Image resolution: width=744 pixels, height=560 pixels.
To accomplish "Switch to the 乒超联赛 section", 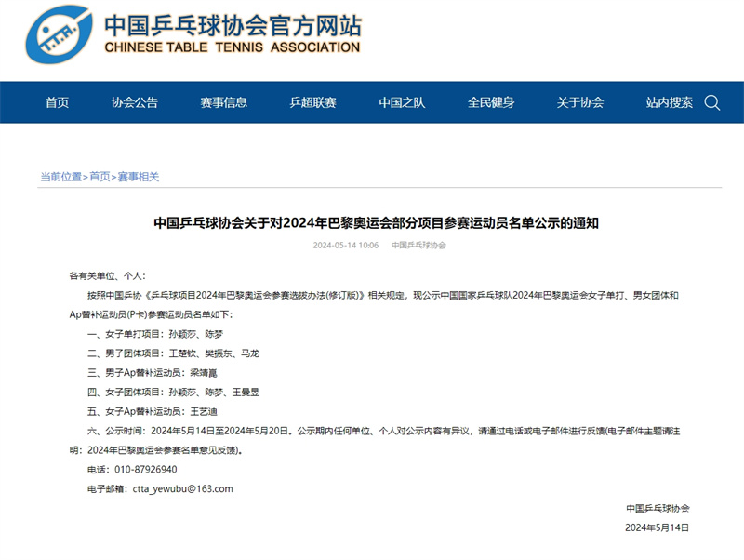I will 312,102.
